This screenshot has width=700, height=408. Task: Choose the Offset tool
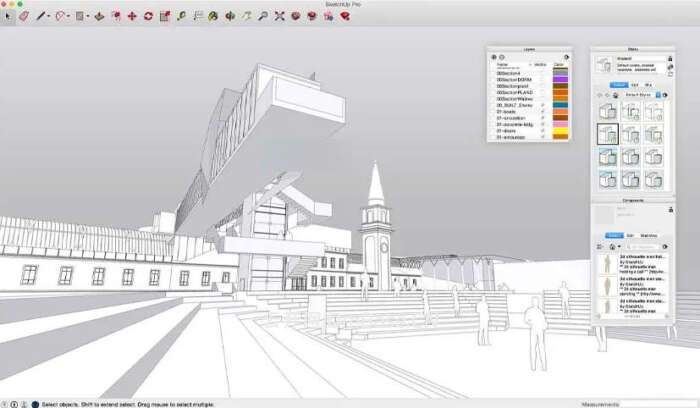116,17
